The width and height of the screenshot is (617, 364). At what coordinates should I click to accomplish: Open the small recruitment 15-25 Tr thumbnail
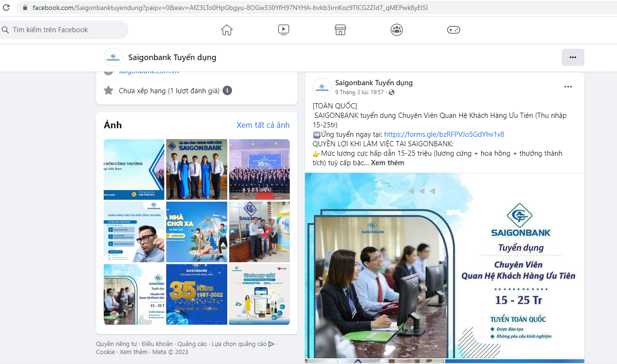(134, 294)
